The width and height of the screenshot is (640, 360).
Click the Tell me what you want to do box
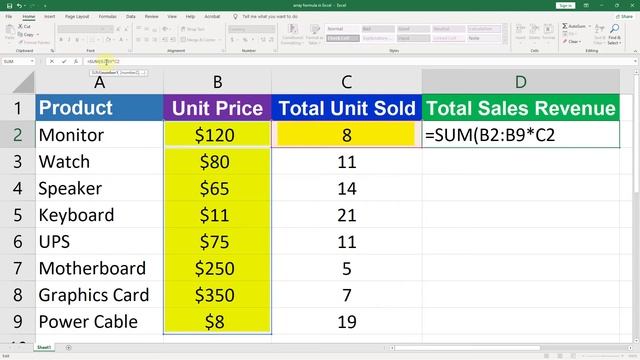coord(270,17)
